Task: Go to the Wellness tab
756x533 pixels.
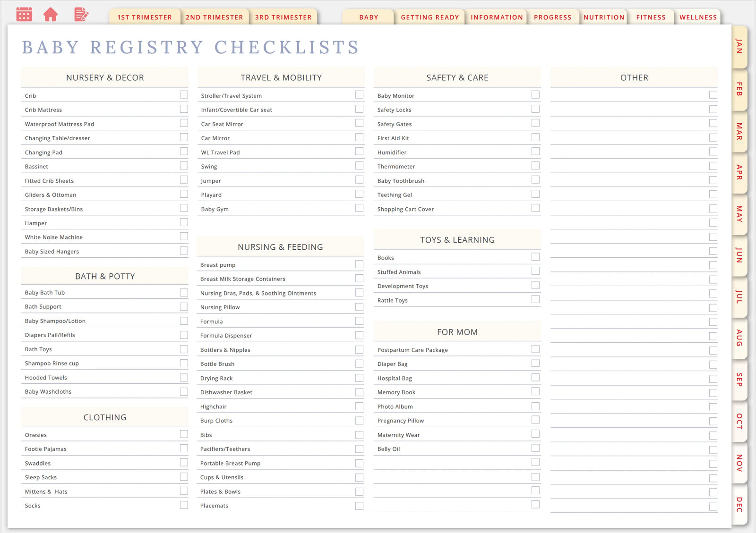Action: (x=698, y=17)
